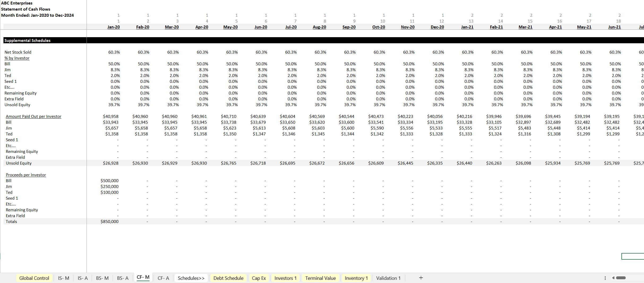644x283 pixels.
Task: Select month number 18 above Jun-21
Action: click(x=618, y=21)
